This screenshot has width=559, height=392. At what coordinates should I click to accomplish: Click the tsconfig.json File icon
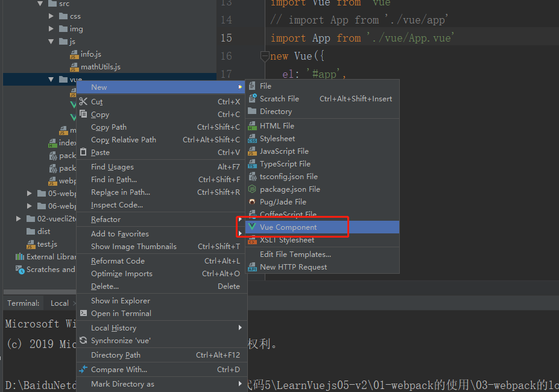tap(253, 176)
